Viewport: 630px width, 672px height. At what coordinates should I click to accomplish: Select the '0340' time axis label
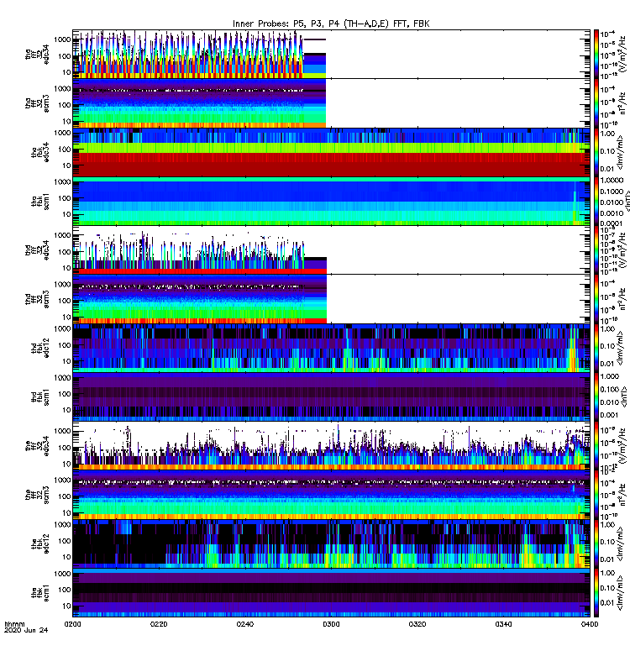503,624
